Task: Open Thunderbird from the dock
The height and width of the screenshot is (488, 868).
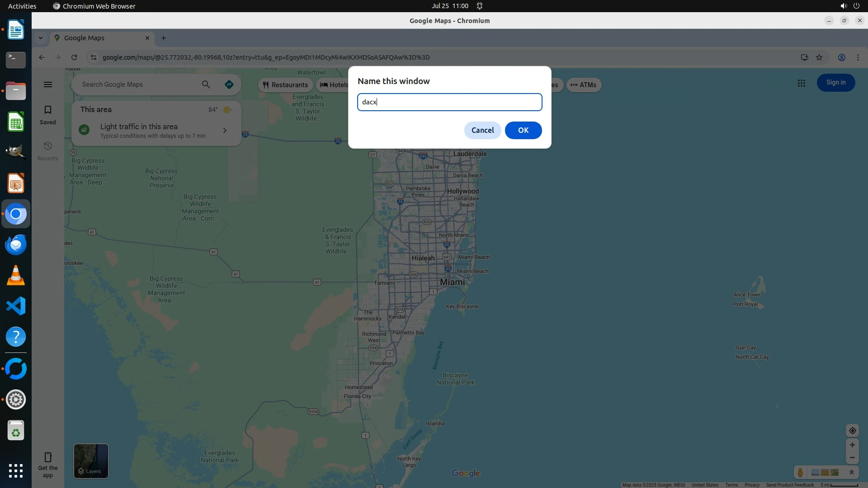Action: click(16, 245)
